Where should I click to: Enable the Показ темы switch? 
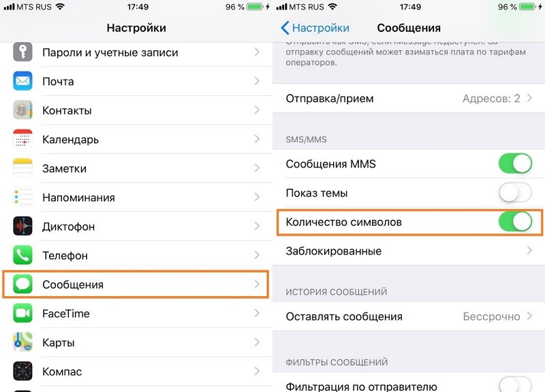coord(514,193)
